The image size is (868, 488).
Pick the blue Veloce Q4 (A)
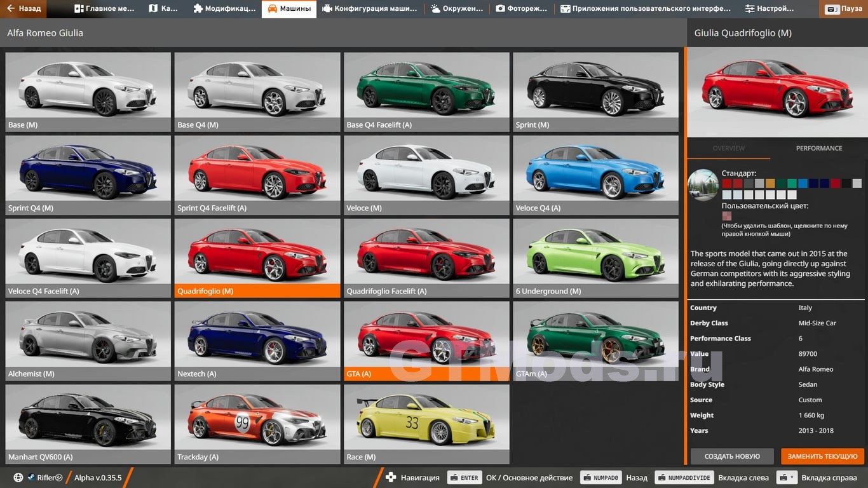[x=595, y=175]
